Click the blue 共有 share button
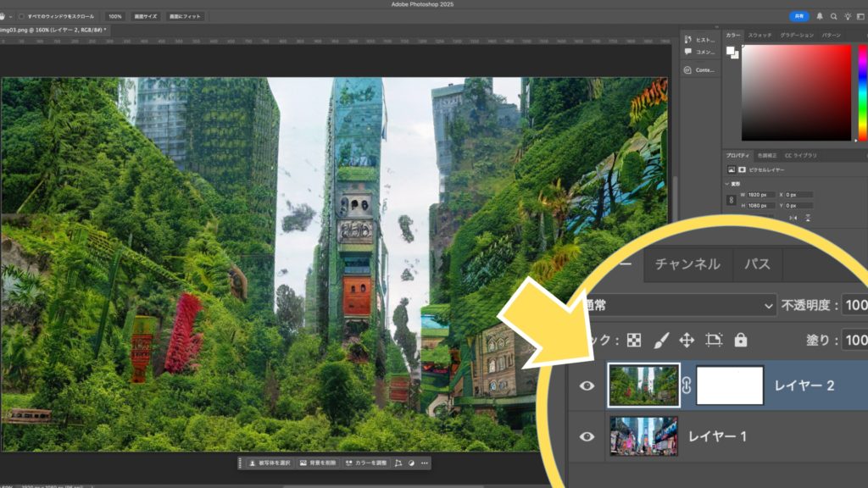This screenshot has width=868, height=488. tap(798, 16)
